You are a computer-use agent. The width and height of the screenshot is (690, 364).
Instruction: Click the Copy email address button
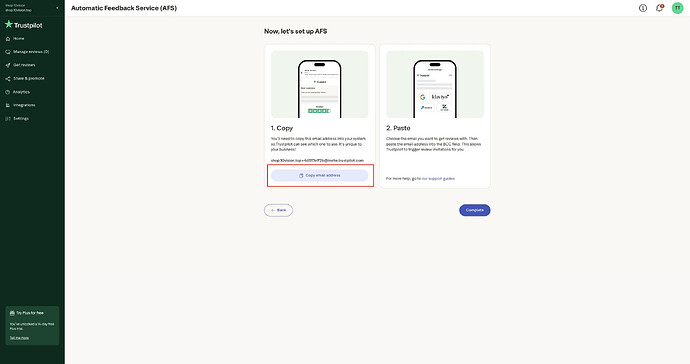pos(319,175)
